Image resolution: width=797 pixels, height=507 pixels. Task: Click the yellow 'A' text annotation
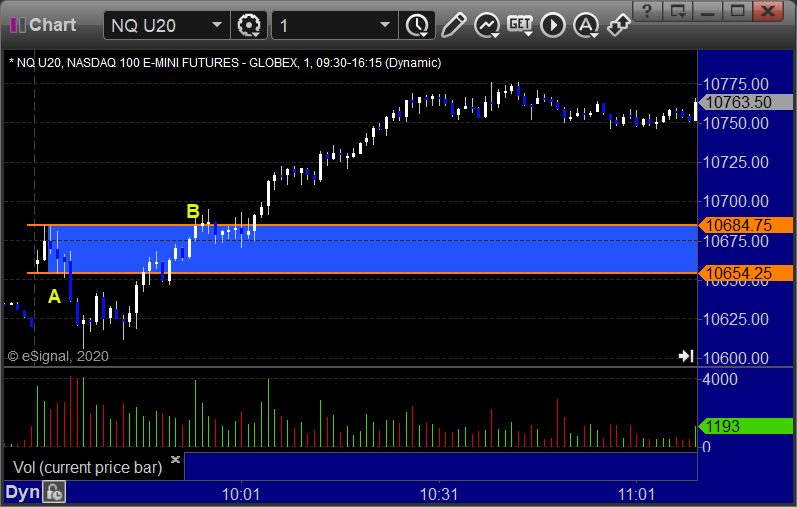pyautogui.click(x=54, y=296)
